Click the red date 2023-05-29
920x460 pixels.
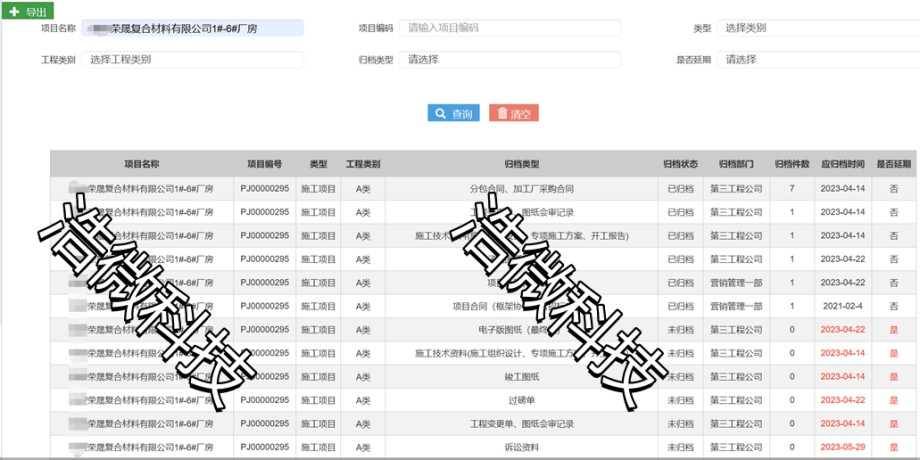tap(843, 447)
